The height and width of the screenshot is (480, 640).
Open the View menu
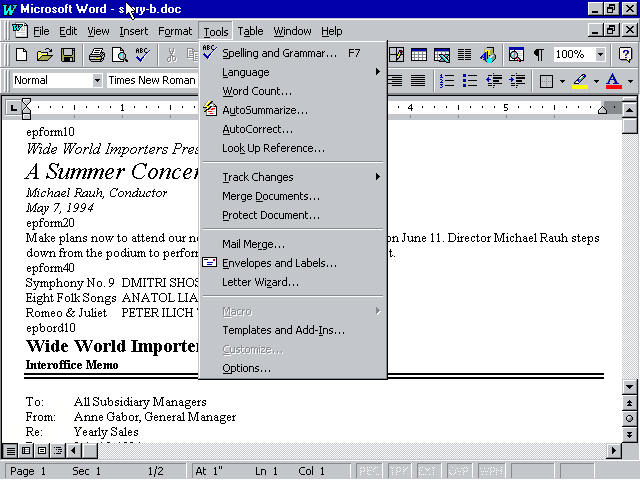click(98, 31)
